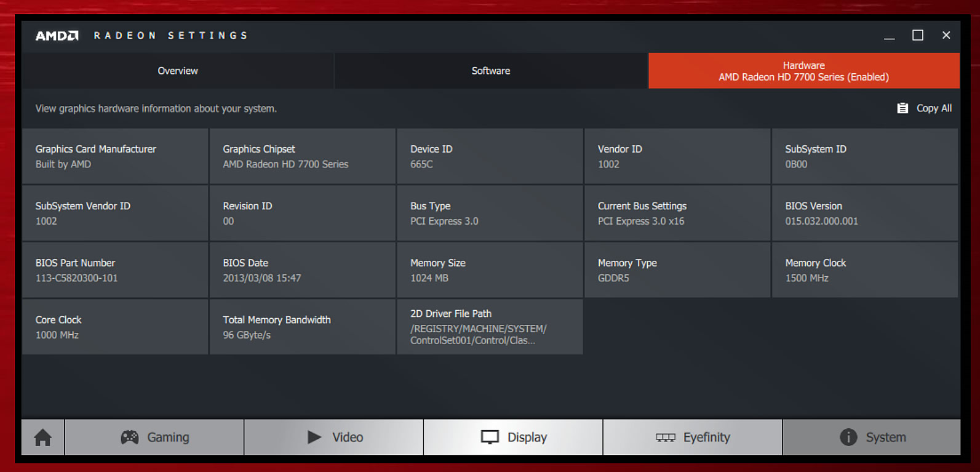Viewport: 980px width, 472px height.
Task: Select the Bus Type tile
Action: [x=490, y=213]
